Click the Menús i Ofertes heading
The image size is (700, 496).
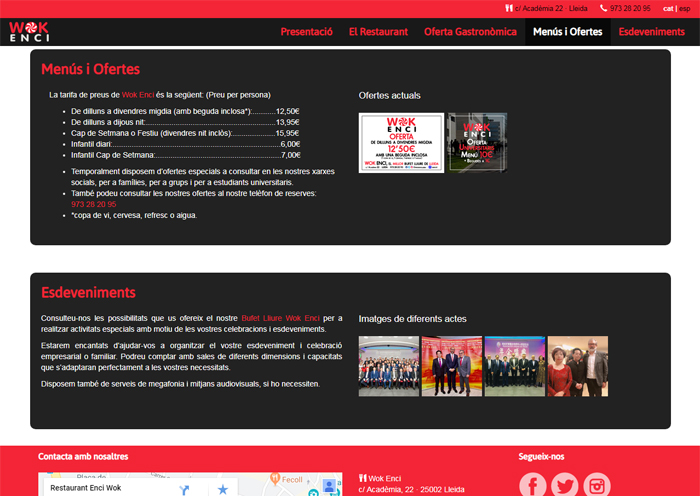91,69
